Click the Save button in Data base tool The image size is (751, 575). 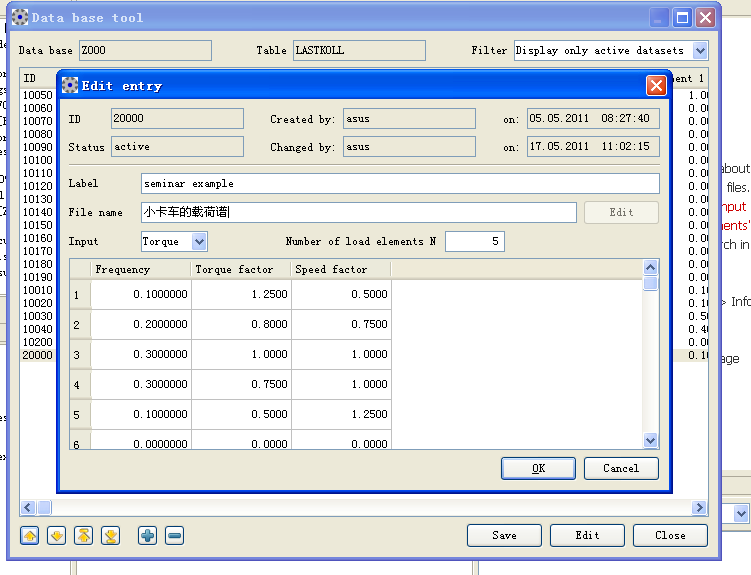coord(504,535)
